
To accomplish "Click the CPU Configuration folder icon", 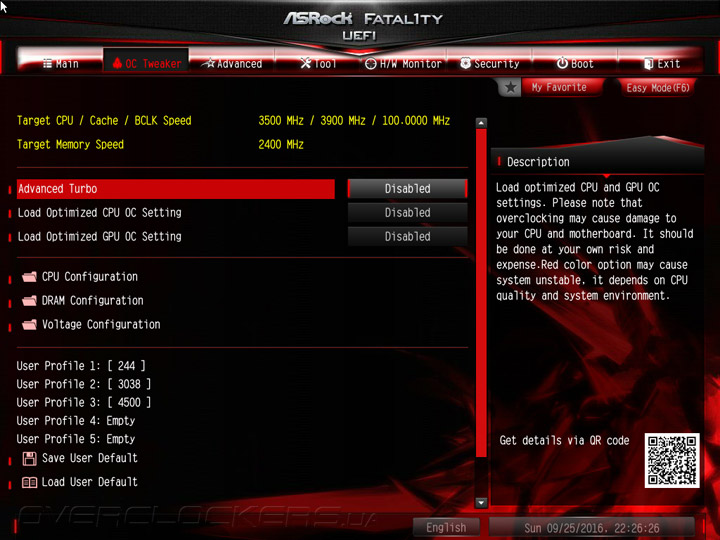I will (29, 276).
